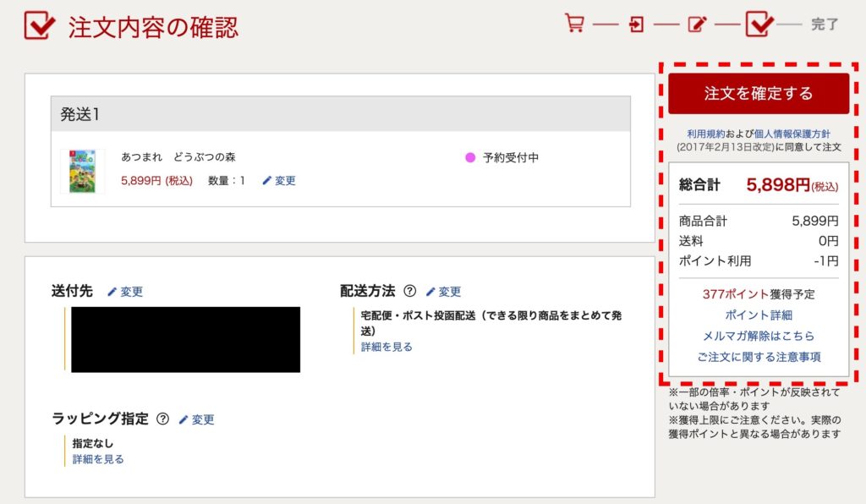Image resolution: width=866 pixels, height=504 pixels.
Task: Click the shopping cart step icon
Action: (575, 24)
